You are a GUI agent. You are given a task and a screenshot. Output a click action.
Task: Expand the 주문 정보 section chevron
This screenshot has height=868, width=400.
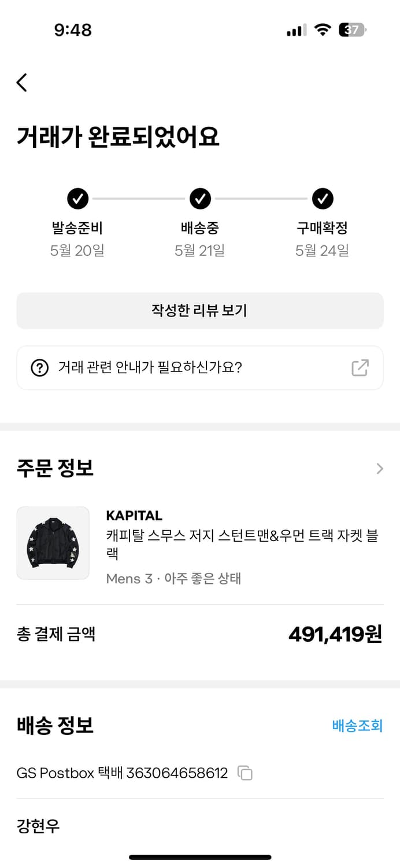(x=380, y=469)
